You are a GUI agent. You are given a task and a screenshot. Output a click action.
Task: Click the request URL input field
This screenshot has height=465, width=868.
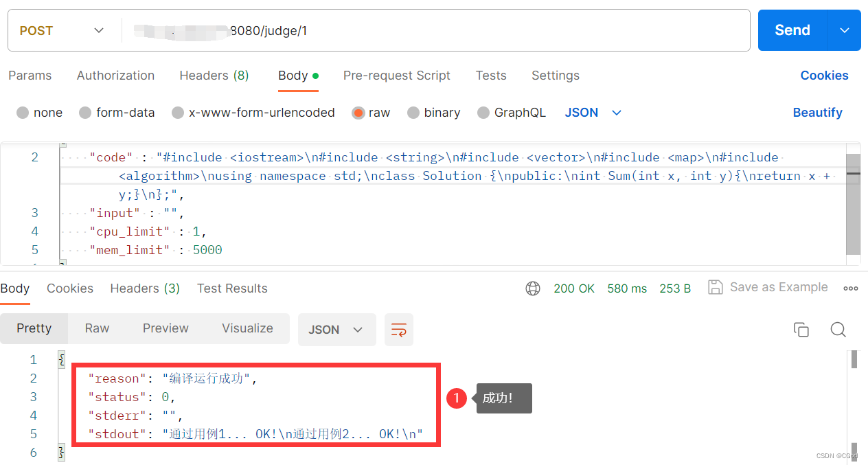click(435, 30)
